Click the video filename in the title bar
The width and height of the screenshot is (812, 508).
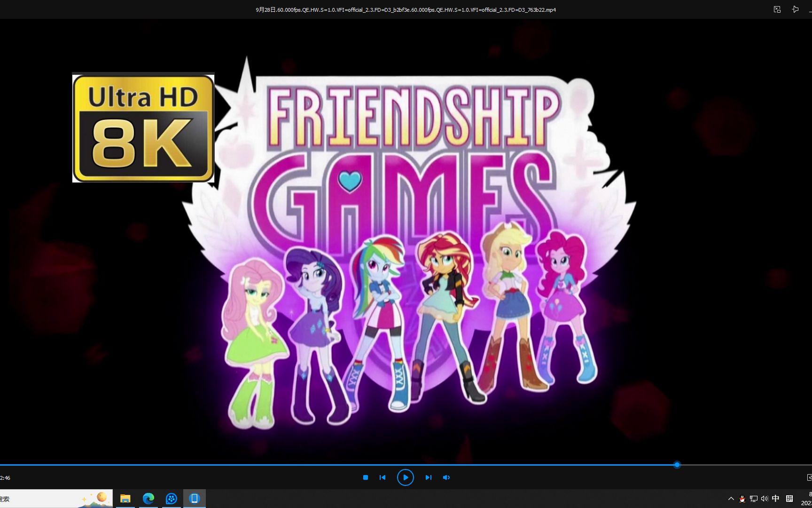coord(406,9)
